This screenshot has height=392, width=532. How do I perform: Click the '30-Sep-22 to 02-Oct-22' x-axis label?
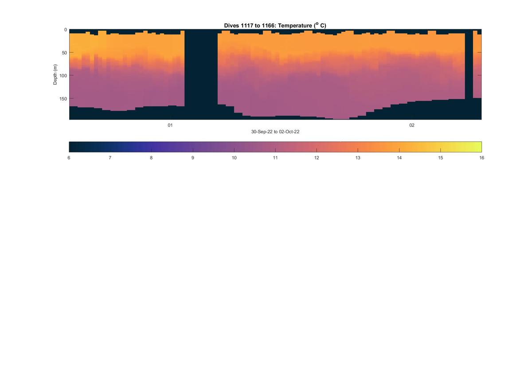(275, 132)
